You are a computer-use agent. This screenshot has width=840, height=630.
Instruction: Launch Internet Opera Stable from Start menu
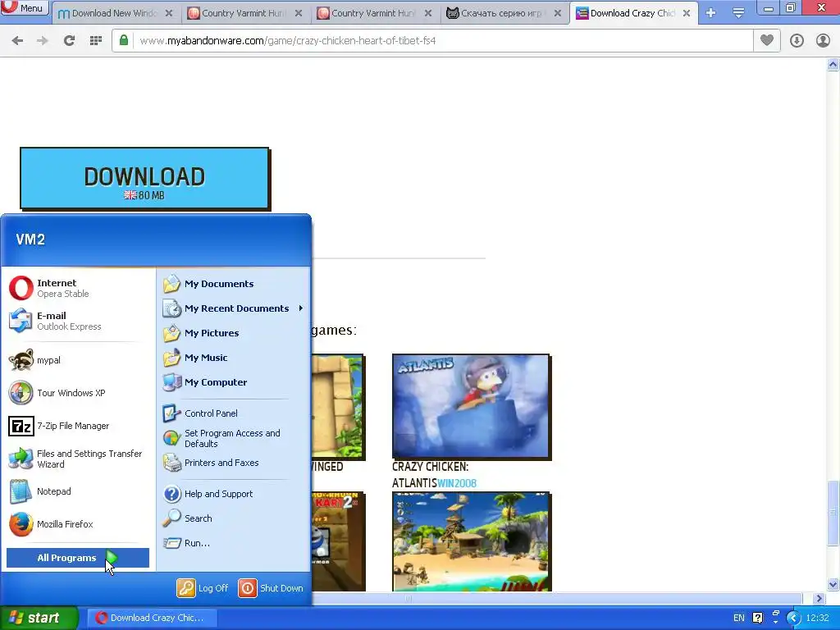[78, 288]
